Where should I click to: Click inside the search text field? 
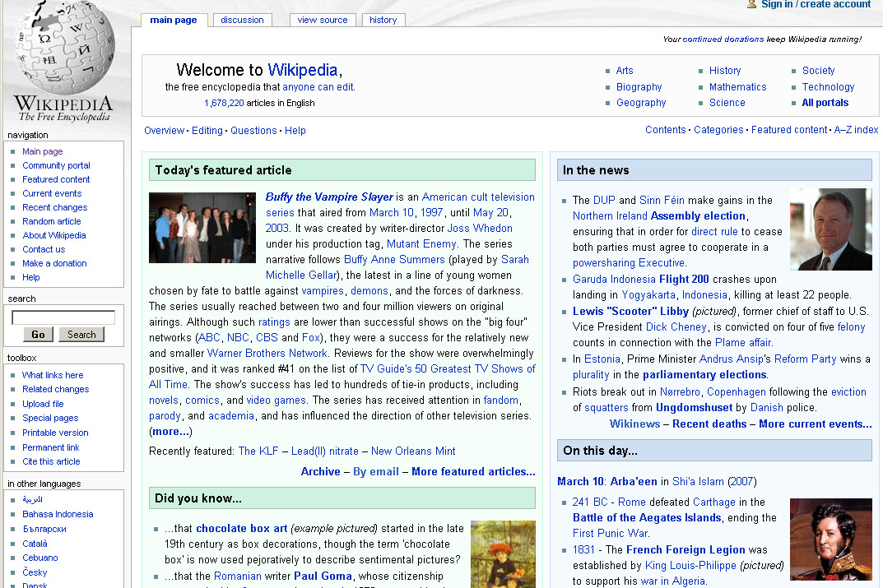tap(63, 317)
